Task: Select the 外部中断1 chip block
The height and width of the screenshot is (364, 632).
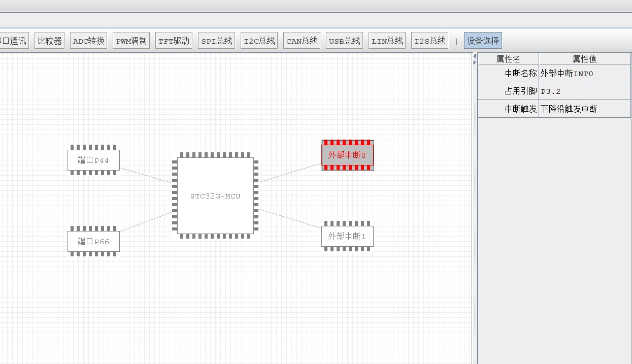Action: 348,236
